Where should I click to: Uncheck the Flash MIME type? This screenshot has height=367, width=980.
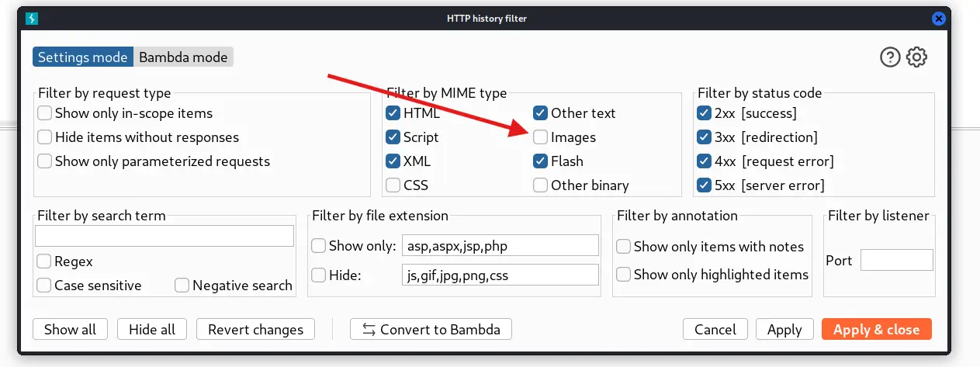[x=541, y=161]
